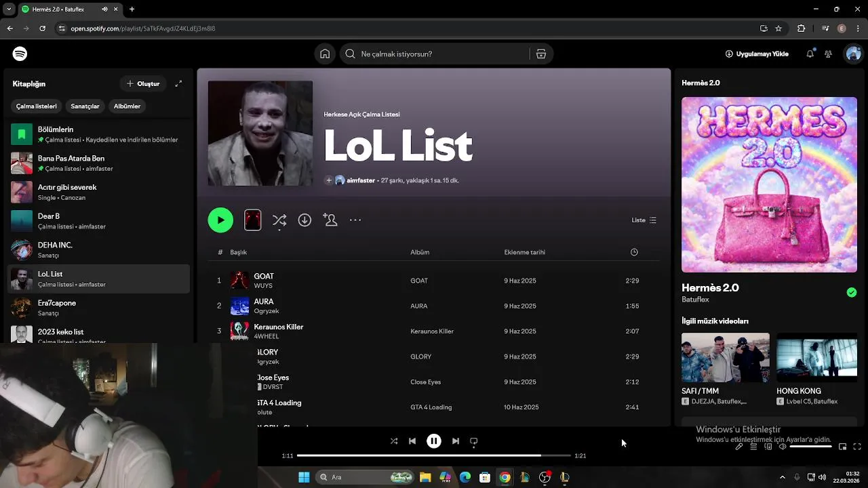Sort by the Albüm column header
This screenshot has height=488, width=868.
pos(420,252)
